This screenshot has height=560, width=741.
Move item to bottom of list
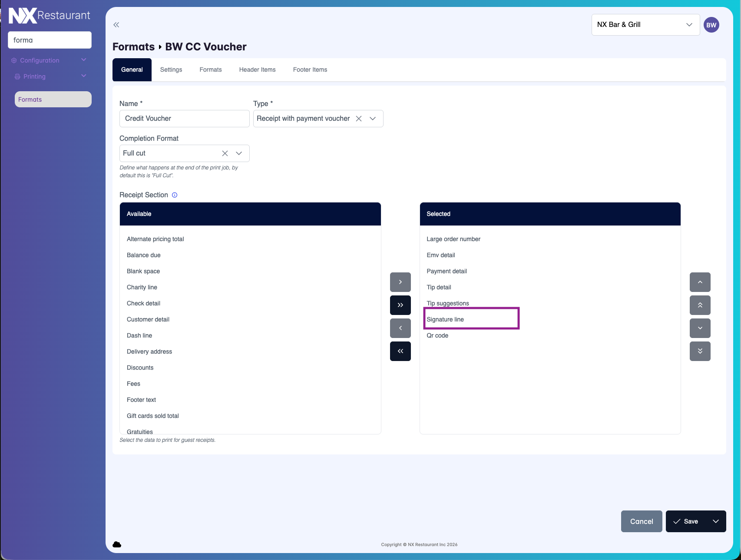click(x=700, y=351)
